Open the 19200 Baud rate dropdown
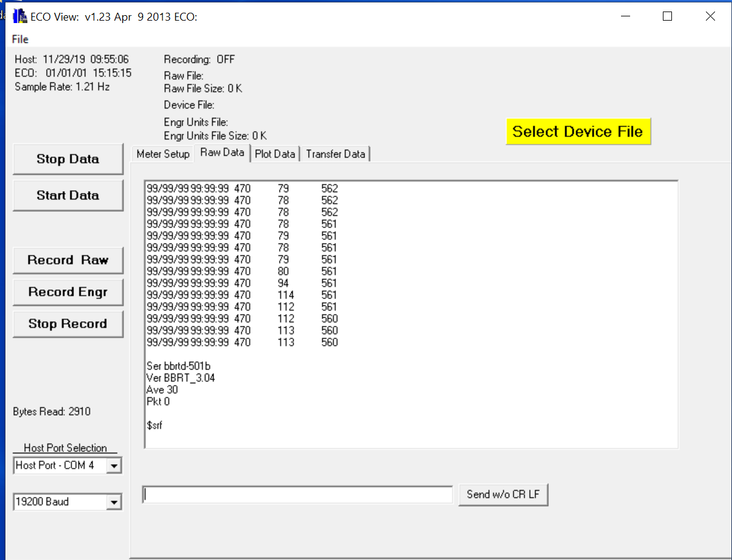Viewport: 732px width, 560px height. [114, 502]
